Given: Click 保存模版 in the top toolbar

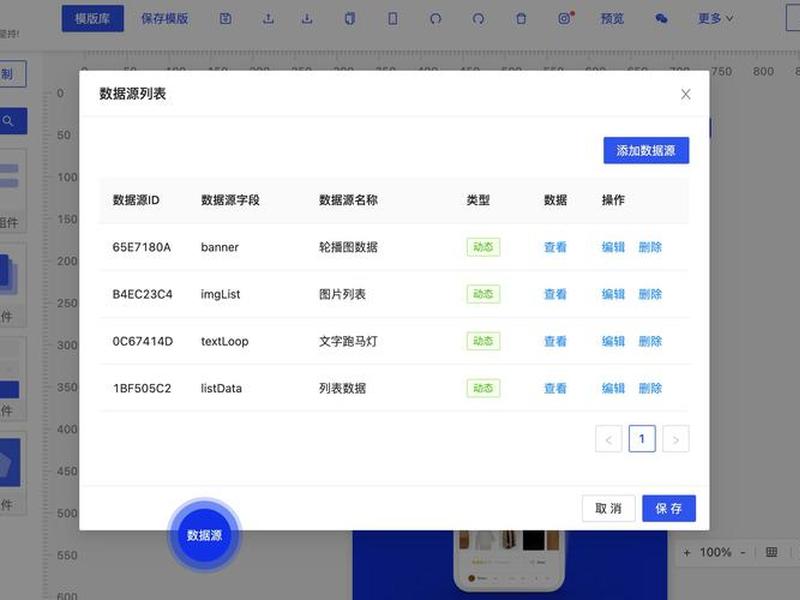Looking at the screenshot, I should 165,19.
